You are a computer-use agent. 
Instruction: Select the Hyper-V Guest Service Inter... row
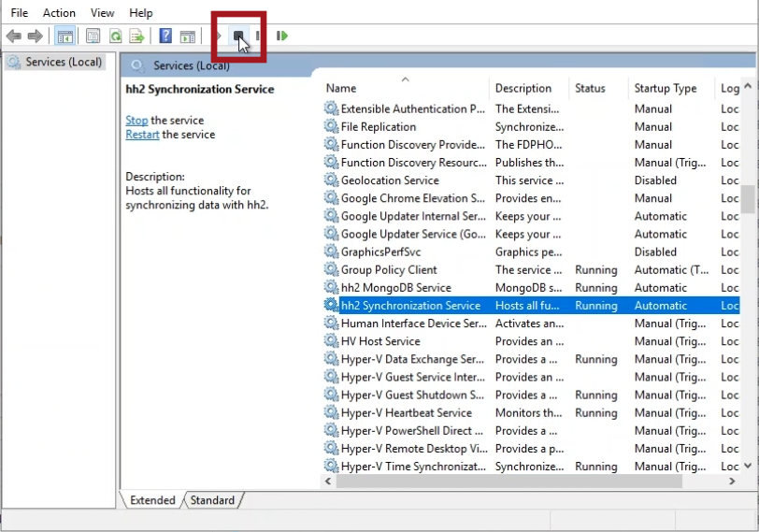tap(531, 377)
